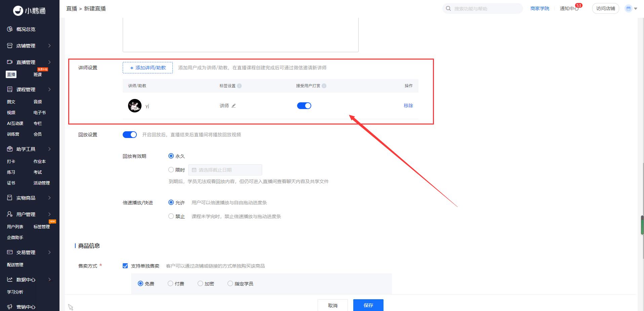The width and height of the screenshot is (644, 311).
Task: Click the info icon next to 标签设置
Action: point(239,86)
